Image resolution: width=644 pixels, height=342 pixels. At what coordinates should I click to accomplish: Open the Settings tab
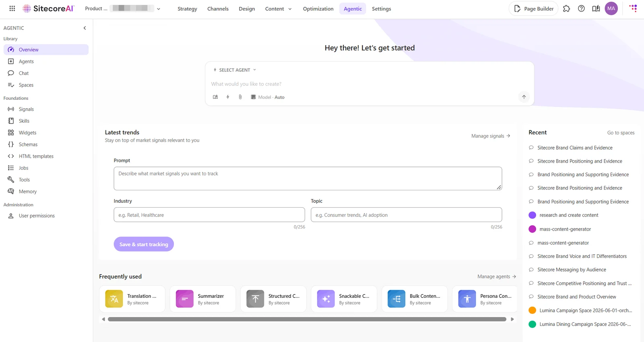pos(381,8)
